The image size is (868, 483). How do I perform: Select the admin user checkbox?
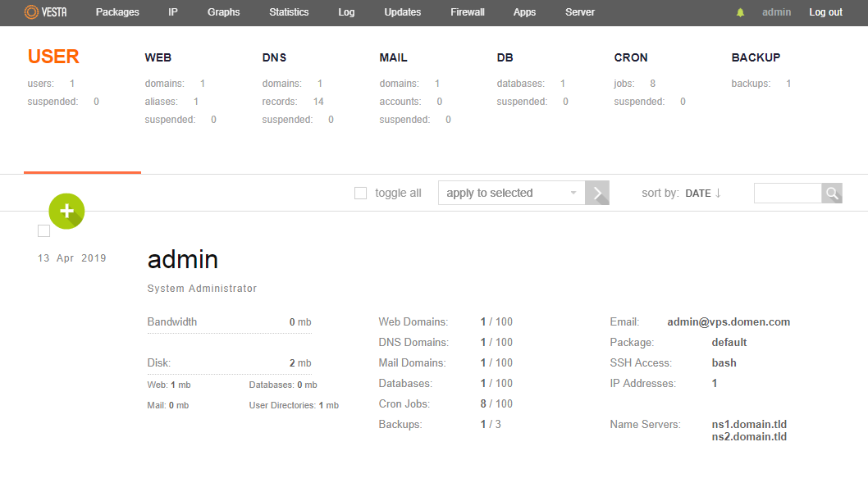tap(44, 231)
